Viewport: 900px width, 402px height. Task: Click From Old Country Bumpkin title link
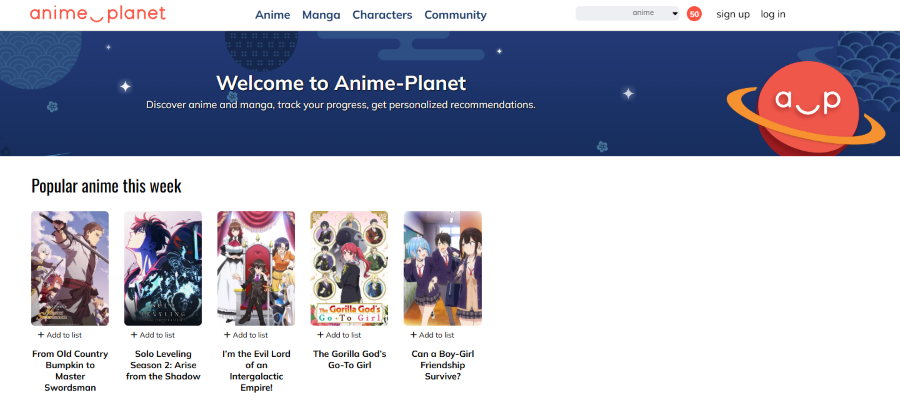(x=70, y=370)
